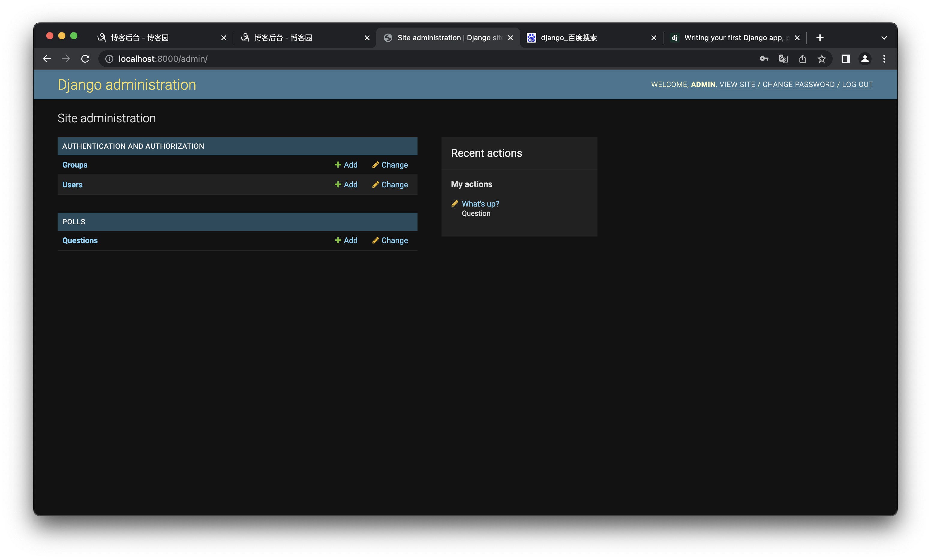931x560 pixels.
Task: Bookmark page with the star icon
Action: [x=822, y=59]
